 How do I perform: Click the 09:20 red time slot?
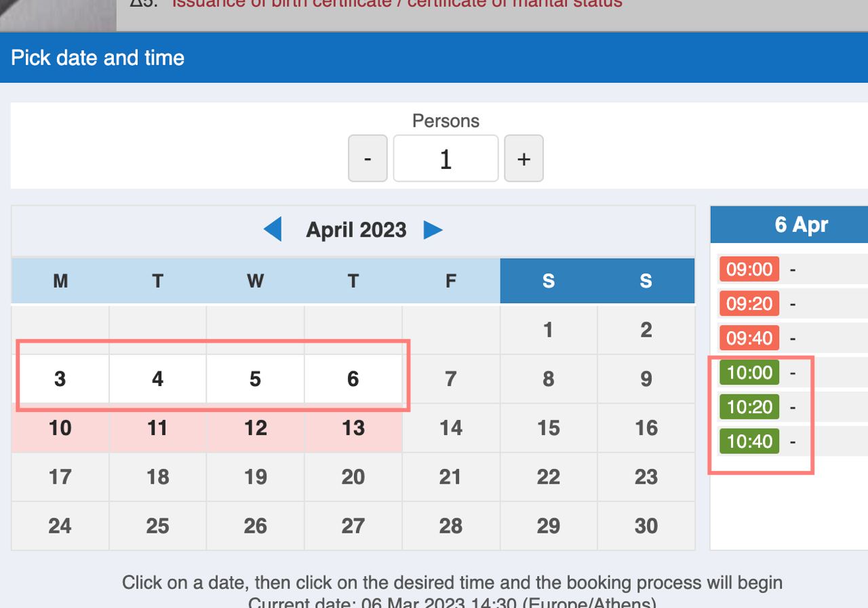749,303
